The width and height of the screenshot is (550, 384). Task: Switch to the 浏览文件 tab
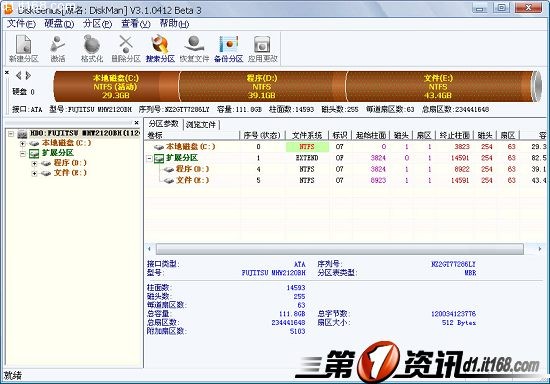coord(201,124)
